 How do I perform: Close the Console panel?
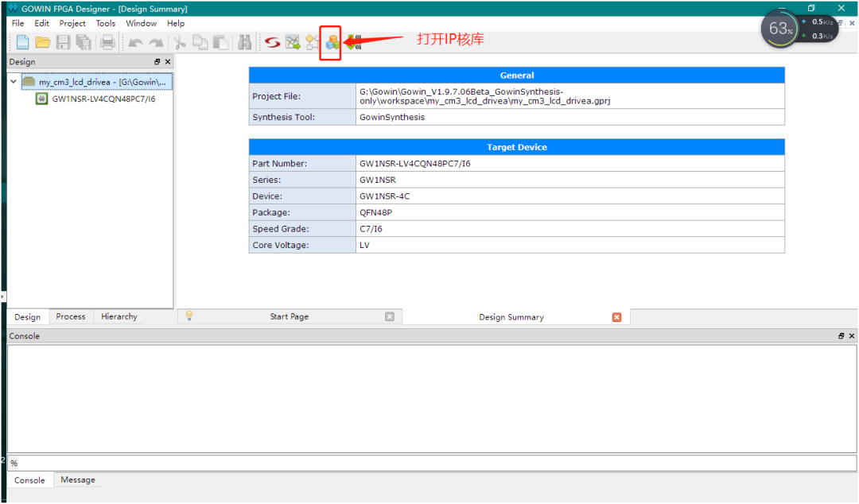point(851,335)
